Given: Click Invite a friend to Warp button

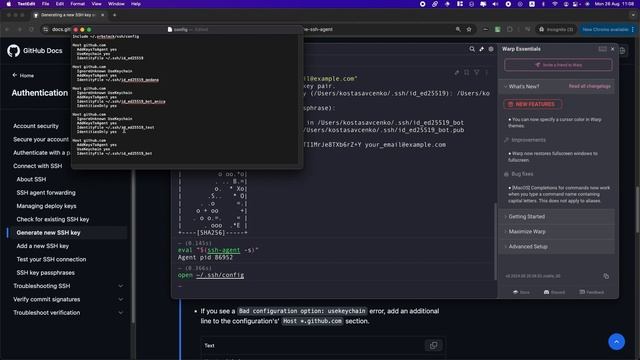Looking at the screenshot, I should tap(558, 65).
